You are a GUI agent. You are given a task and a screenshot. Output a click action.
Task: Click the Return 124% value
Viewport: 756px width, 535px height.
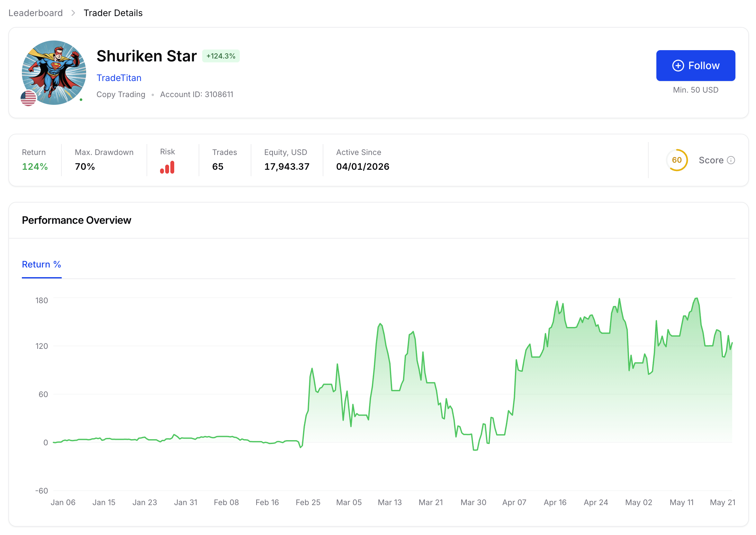(35, 167)
